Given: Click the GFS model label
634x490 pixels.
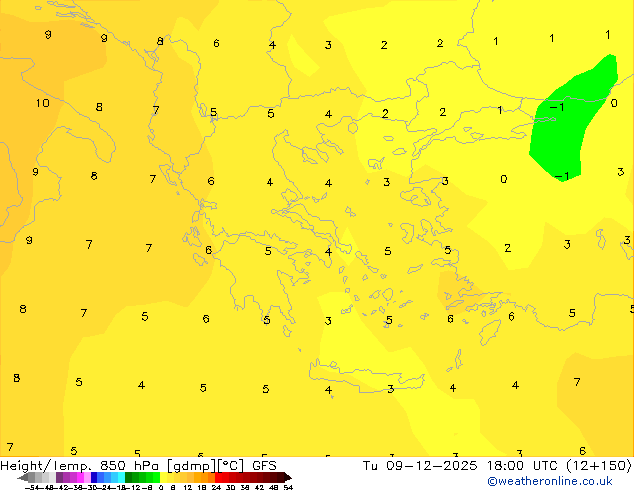Looking at the screenshot, I should (264, 465).
